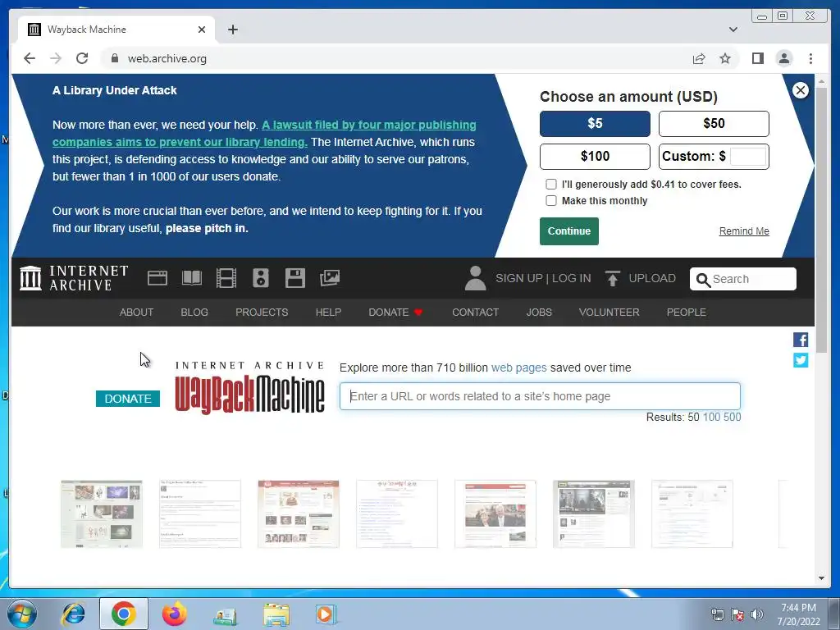Select the $50 donation amount
Image resolution: width=840 pixels, height=630 pixels.
(x=714, y=124)
